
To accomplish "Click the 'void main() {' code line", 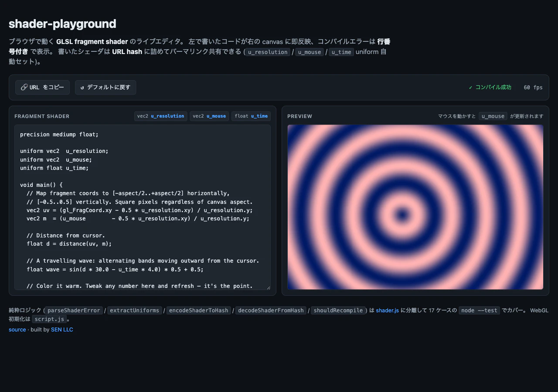I will (x=41, y=185).
